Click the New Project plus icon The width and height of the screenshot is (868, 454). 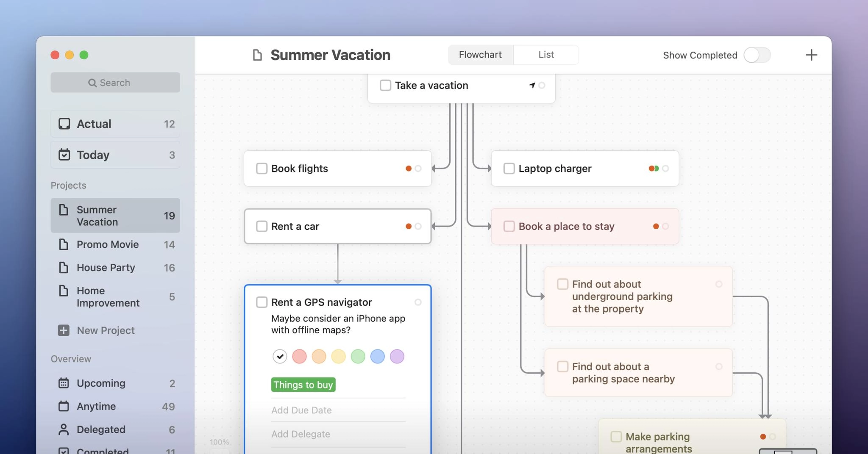point(64,330)
